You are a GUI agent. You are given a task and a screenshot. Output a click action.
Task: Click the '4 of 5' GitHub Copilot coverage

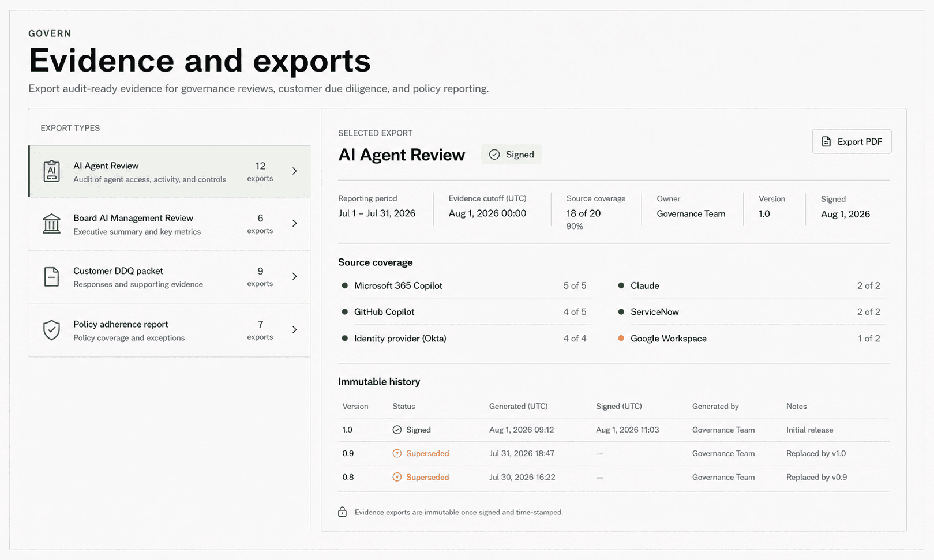[x=575, y=312]
